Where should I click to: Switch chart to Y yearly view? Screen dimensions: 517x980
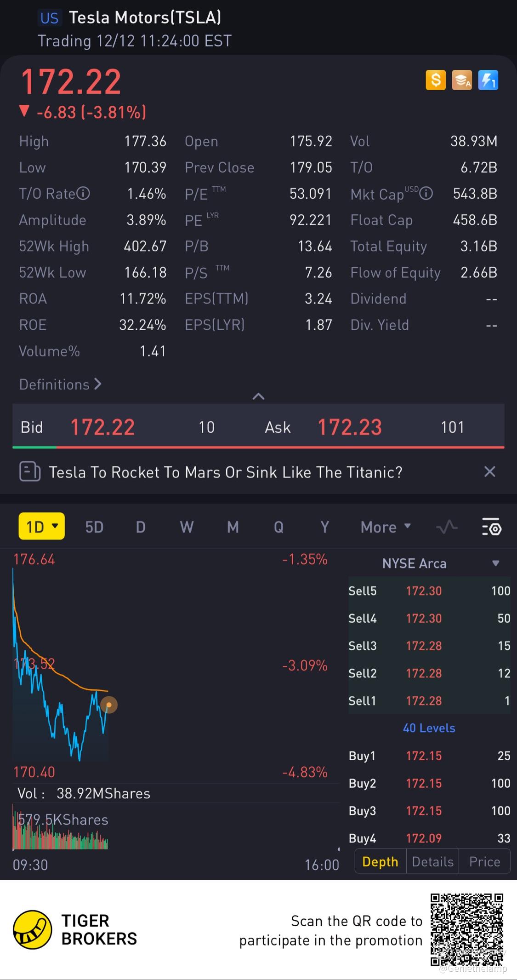click(x=324, y=527)
